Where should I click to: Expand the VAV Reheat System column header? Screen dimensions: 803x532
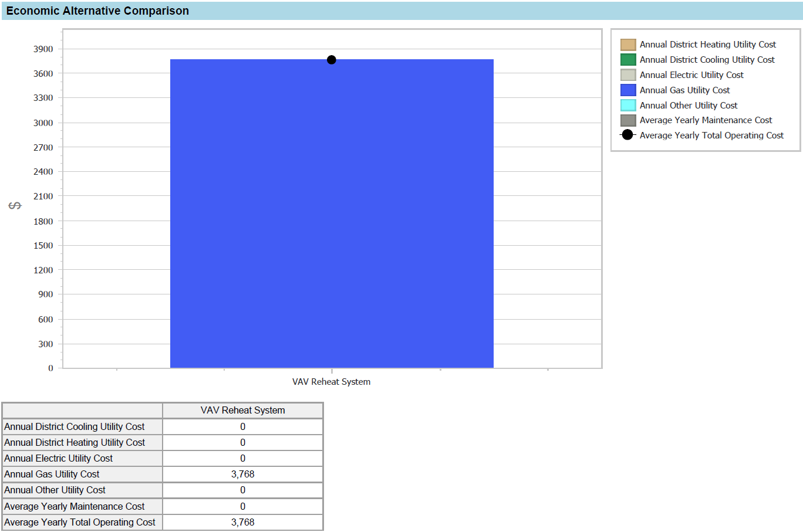242,410
